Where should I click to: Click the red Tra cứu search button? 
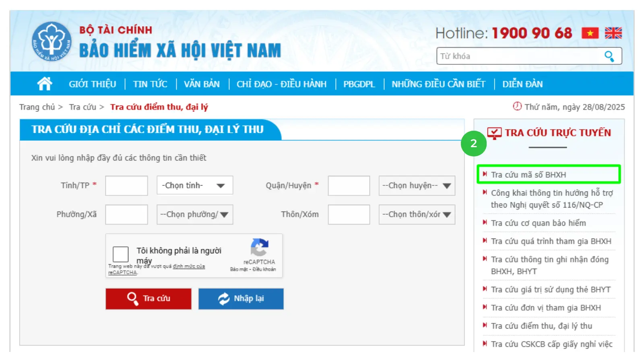coord(149,298)
